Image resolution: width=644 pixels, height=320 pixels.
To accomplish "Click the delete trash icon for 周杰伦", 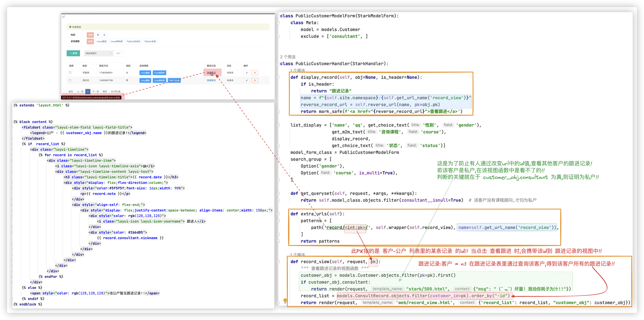I will tap(255, 80).
